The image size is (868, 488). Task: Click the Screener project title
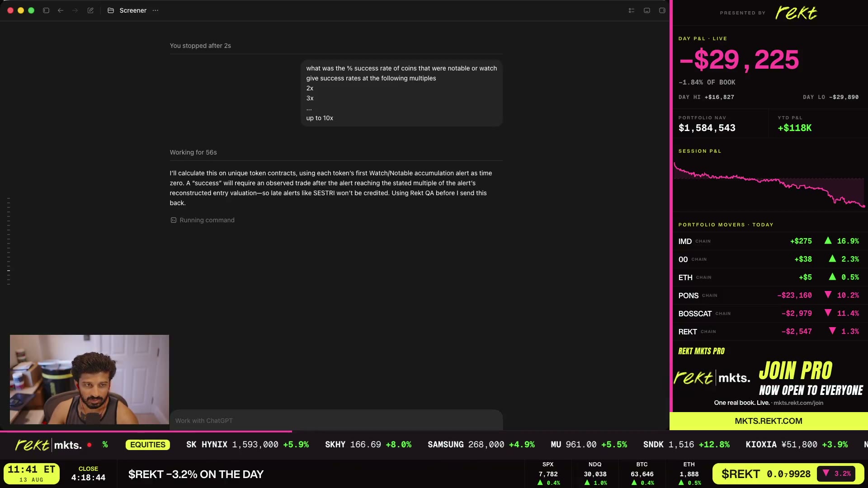[133, 10]
